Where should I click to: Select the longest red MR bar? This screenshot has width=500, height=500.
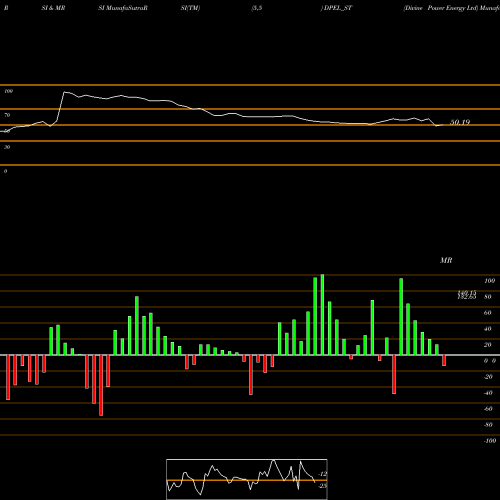click(101, 385)
